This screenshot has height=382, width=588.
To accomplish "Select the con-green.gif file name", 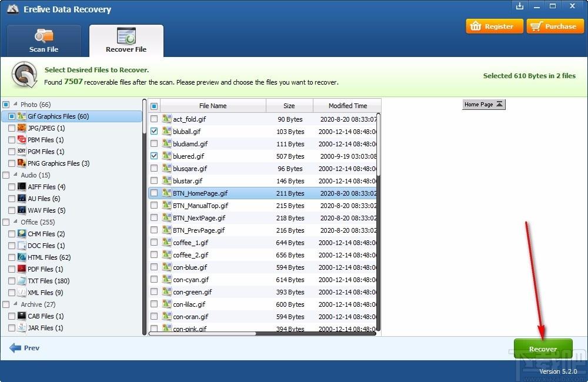I will coord(192,292).
